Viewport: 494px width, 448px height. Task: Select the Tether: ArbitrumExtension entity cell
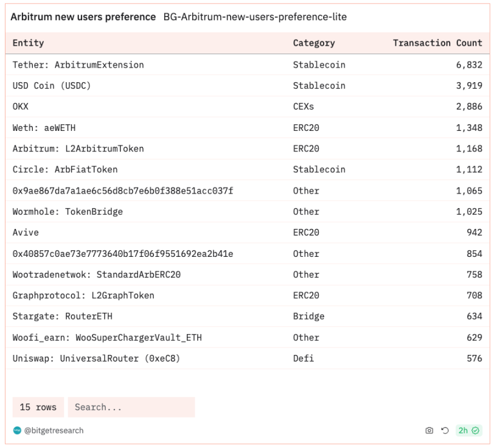78,65
